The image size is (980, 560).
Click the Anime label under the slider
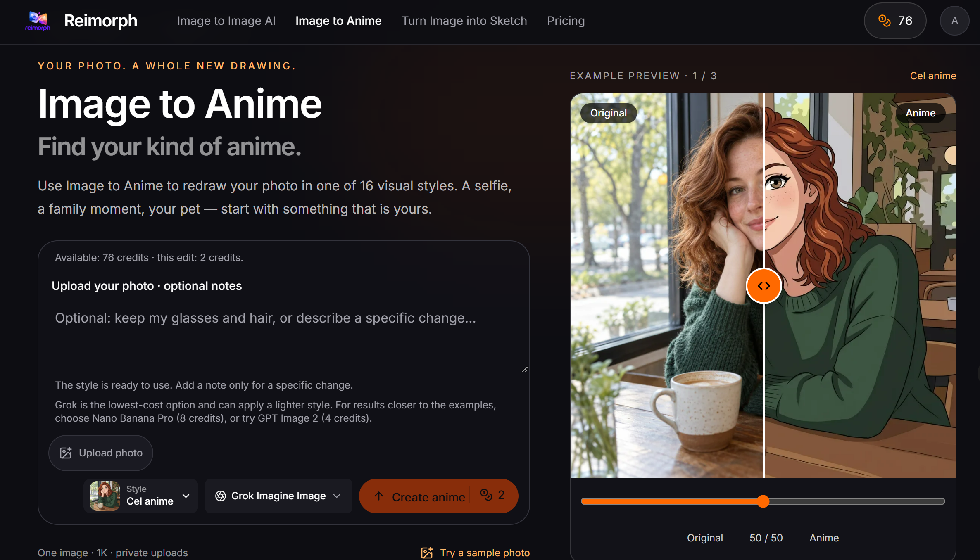824,538
